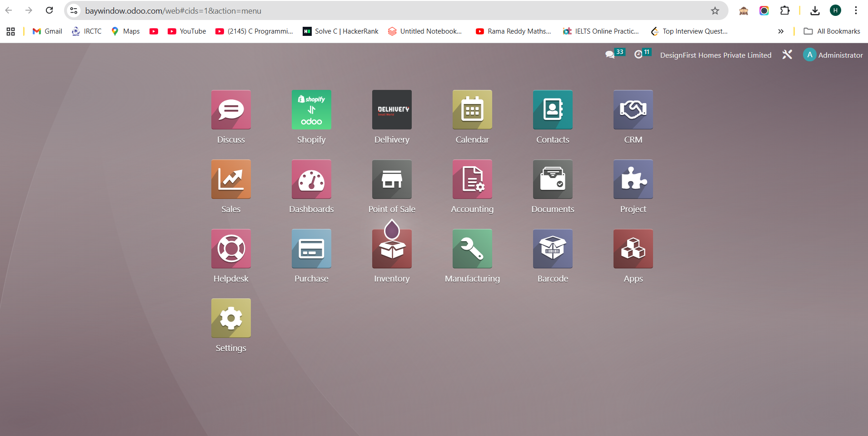Expand the Administrator user menu

pos(833,55)
